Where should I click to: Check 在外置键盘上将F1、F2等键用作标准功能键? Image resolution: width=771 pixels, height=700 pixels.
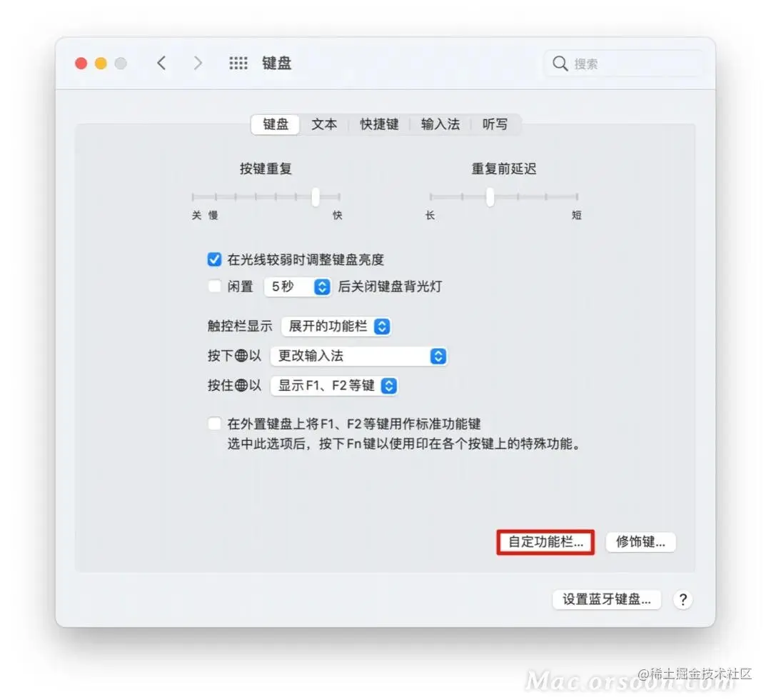coord(214,424)
